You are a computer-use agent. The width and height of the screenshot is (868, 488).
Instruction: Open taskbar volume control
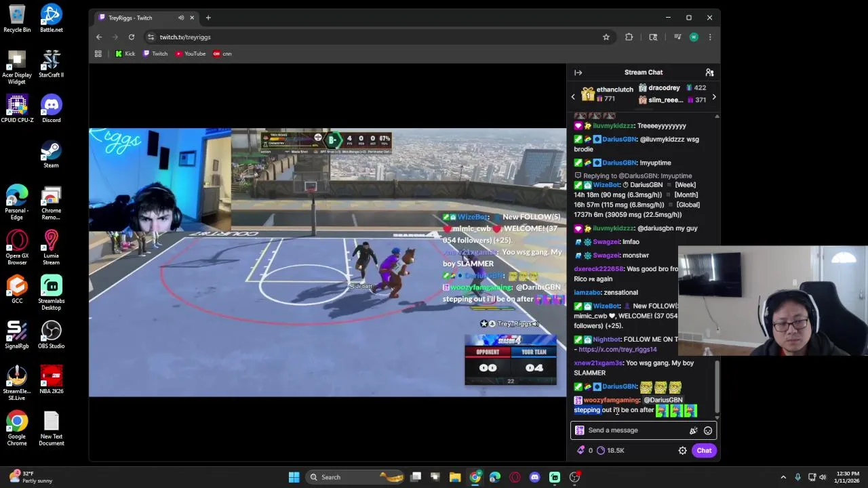point(823,477)
